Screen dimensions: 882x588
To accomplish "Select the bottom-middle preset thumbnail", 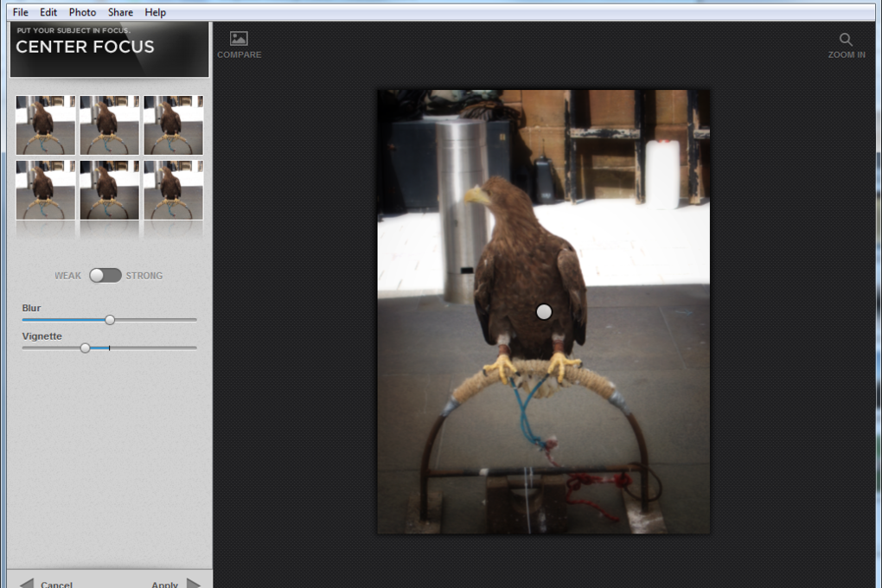I will point(110,189).
